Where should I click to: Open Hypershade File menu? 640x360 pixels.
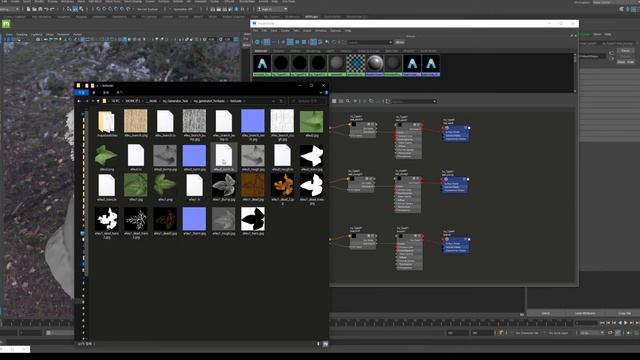coord(255,31)
